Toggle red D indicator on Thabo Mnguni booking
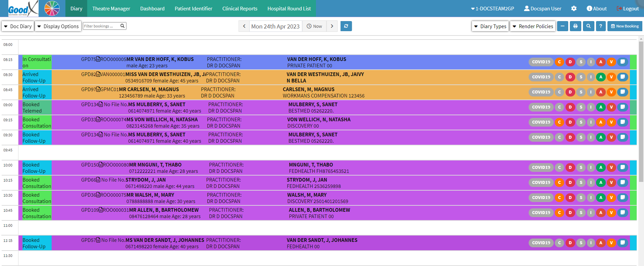 tap(570, 168)
